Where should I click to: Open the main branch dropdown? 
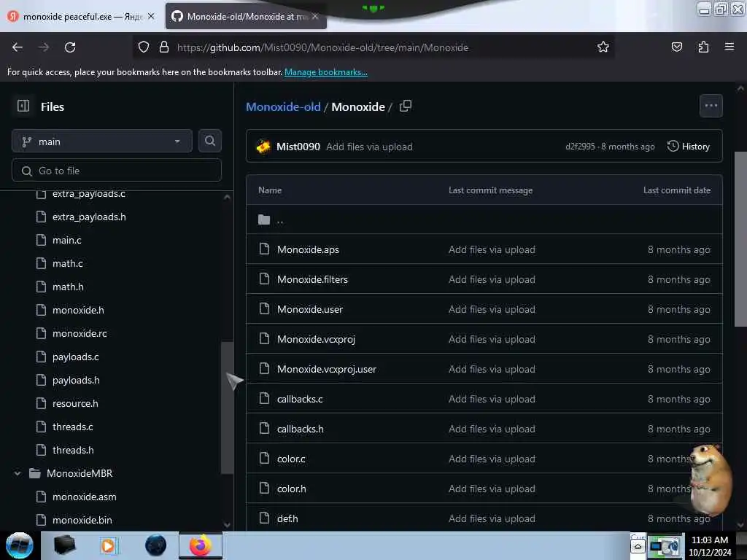[102, 141]
